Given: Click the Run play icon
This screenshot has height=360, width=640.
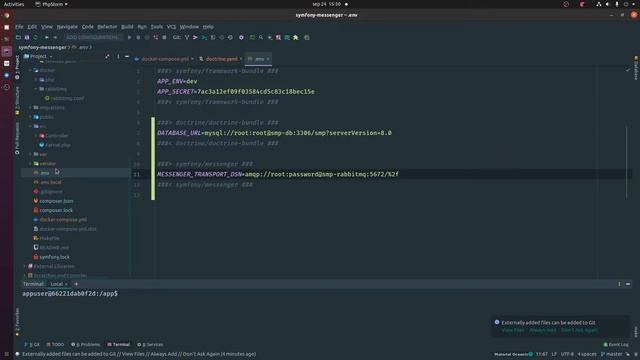Looking at the screenshot, I should [x=129, y=37].
